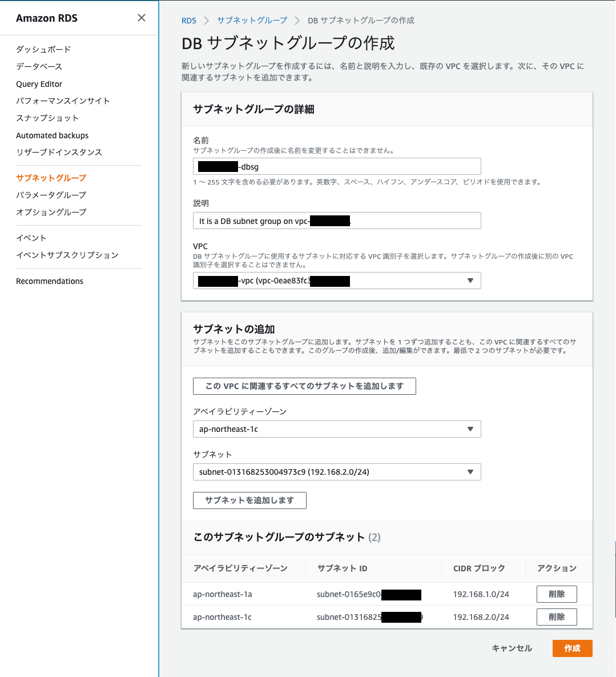The height and width of the screenshot is (677, 616).
Task: Click the サブネットを追加します button
Action: [249, 500]
